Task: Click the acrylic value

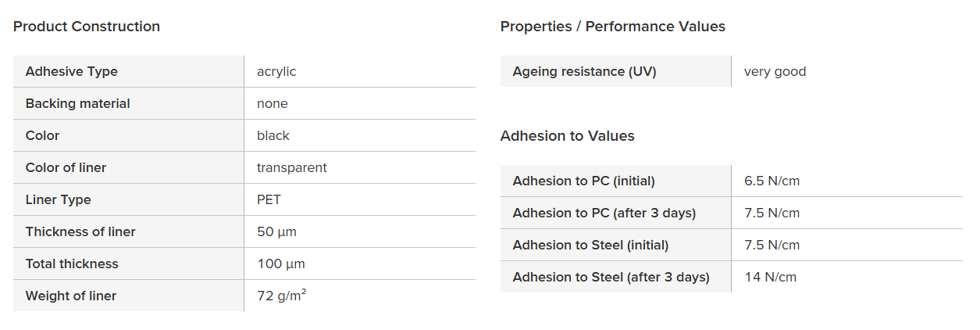Action: (x=276, y=71)
